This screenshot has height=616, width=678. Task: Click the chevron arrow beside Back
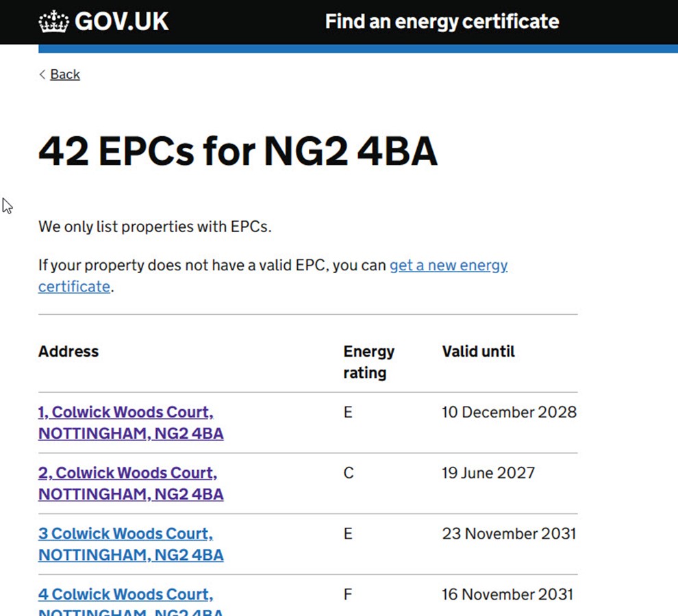tap(42, 75)
